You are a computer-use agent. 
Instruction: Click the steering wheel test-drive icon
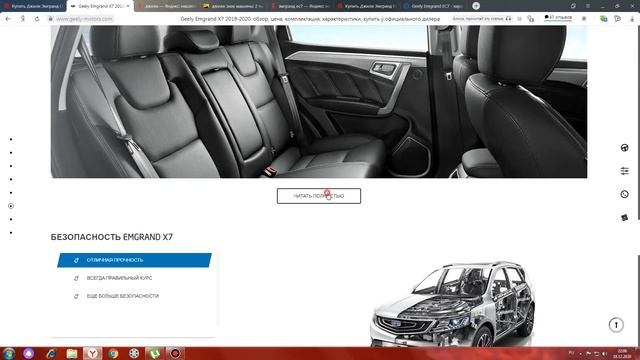pyautogui.click(x=624, y=148)
